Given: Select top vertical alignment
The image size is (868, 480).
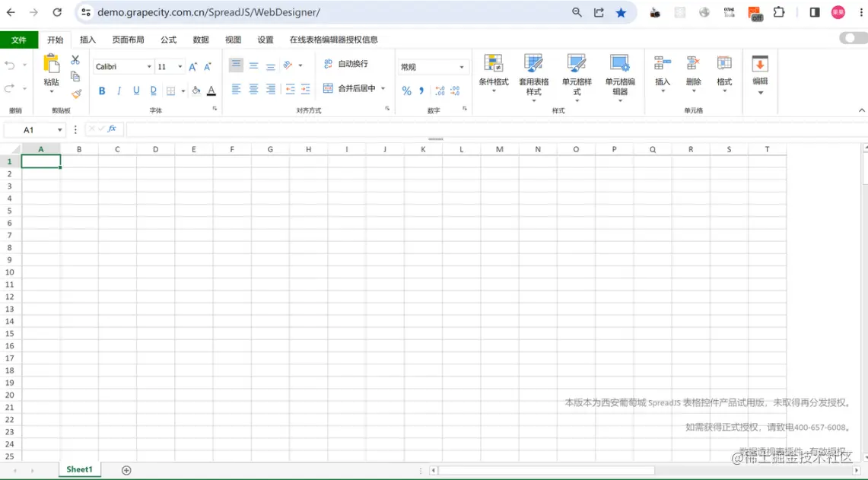Looking at the screenshot, I should click(236, 65).
